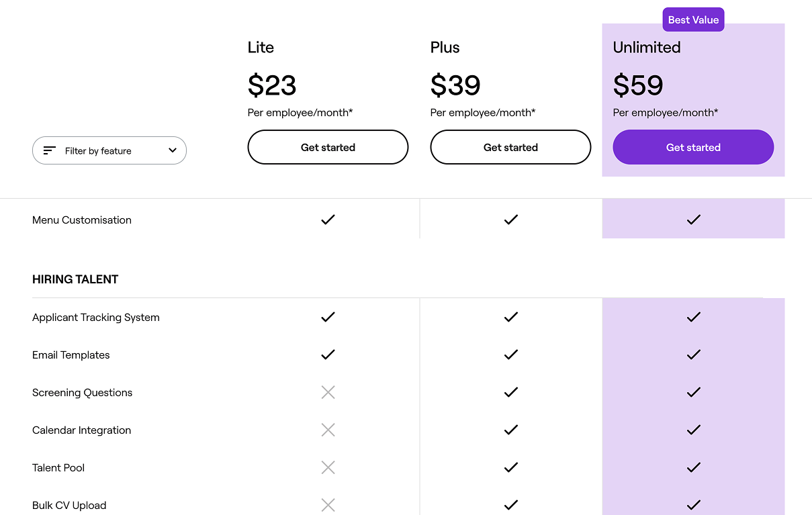Click Lite cross icon for Calendar Integration

click(x=328, y=430)
